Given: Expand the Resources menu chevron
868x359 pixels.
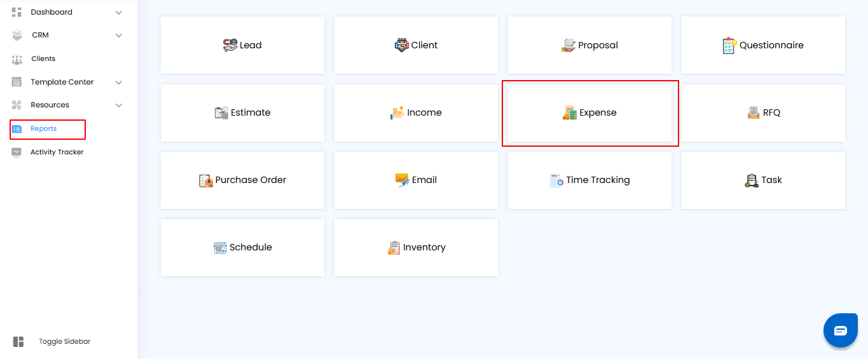Looking at the screenshot, I should pos(119,105).
